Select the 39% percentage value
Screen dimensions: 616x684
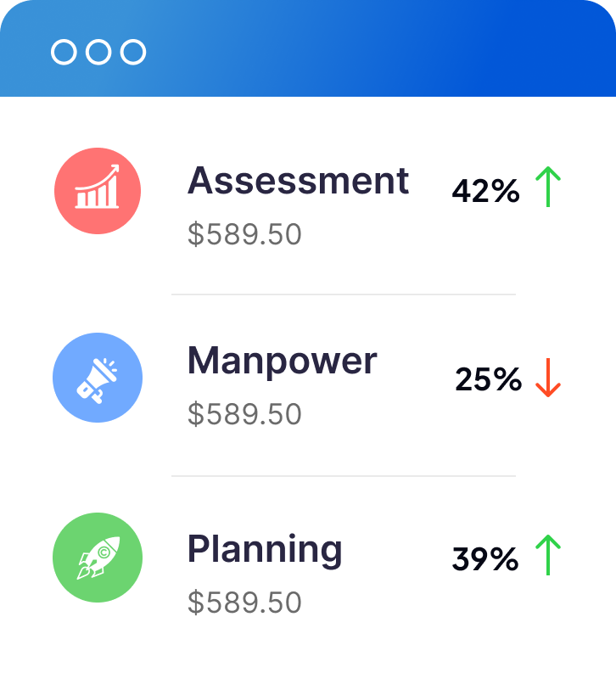484,559
